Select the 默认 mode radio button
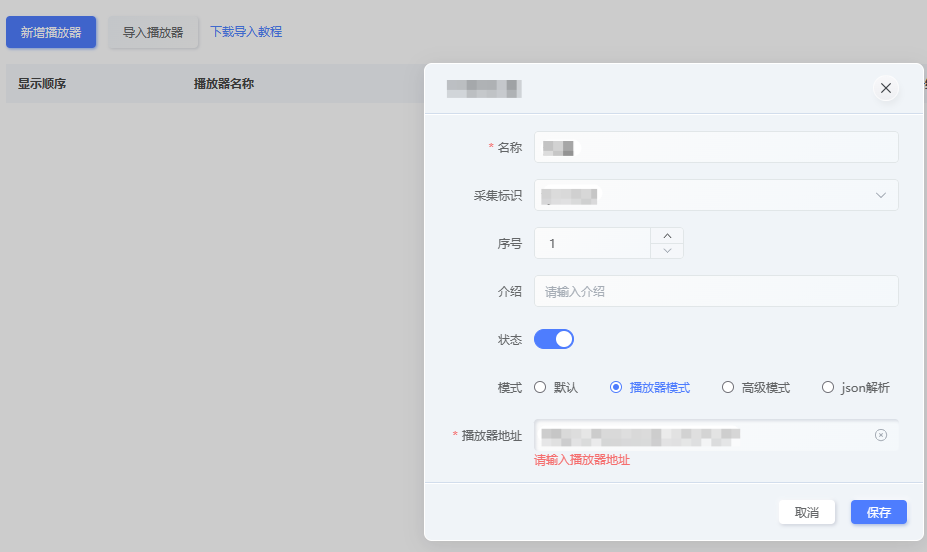 click(x=540, y=387)
